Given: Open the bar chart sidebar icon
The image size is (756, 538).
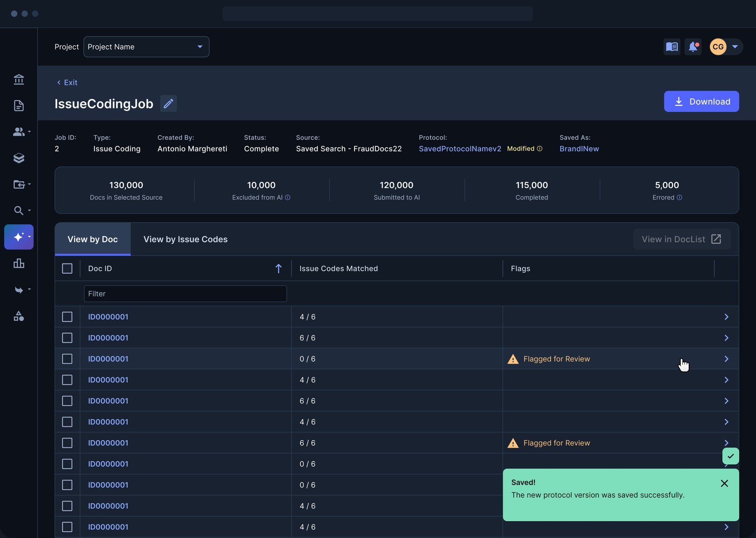Looking at the screenshot, I should [x=19, y=263].
